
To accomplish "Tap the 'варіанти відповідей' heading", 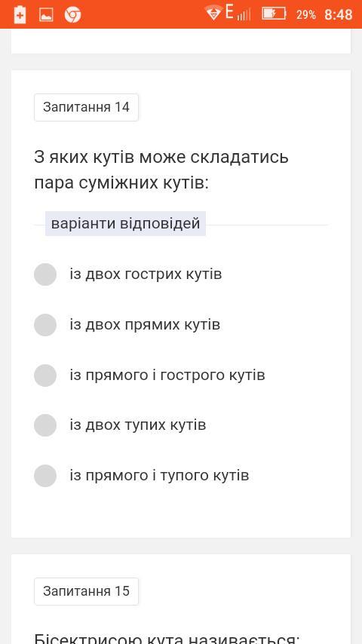I will coord(125,224).
